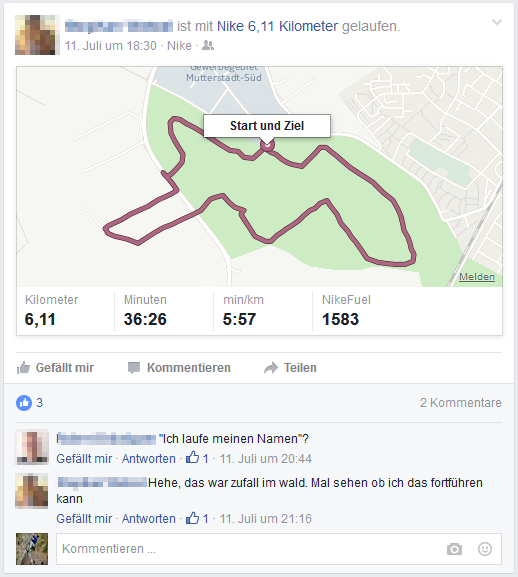Viewport: 518px width, 577px height.
Task: Click Antworten under the second comment
Action: (149, 518)
